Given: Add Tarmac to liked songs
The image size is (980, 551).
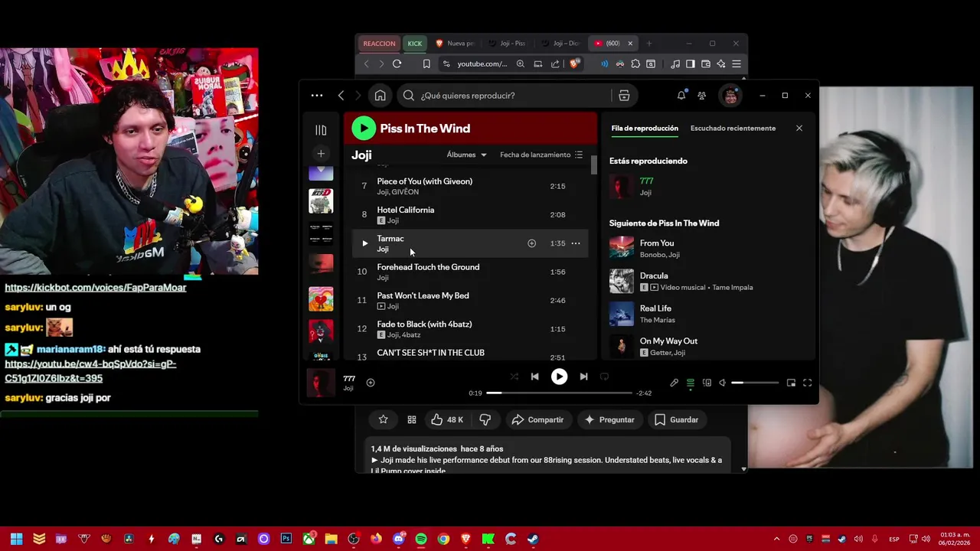Looking at the screenshot, I should click(x=531, y=243).
